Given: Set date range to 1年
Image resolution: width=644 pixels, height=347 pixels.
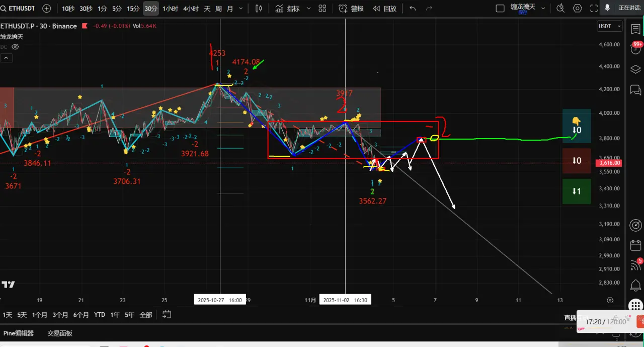Looking at the screenshot, I should [x=115, y=315].
